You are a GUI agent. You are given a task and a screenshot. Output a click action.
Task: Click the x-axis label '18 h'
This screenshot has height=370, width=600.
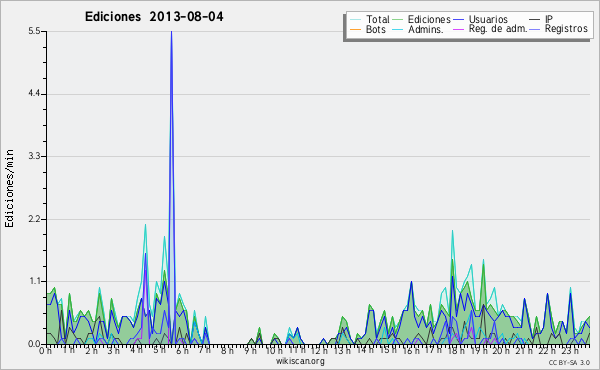coord(456,351)
